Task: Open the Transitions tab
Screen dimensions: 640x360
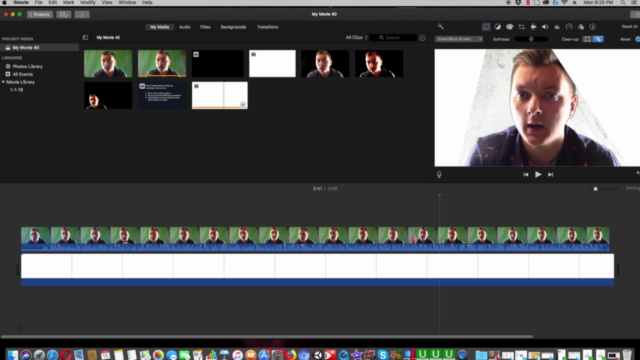Action: point(267,27)
